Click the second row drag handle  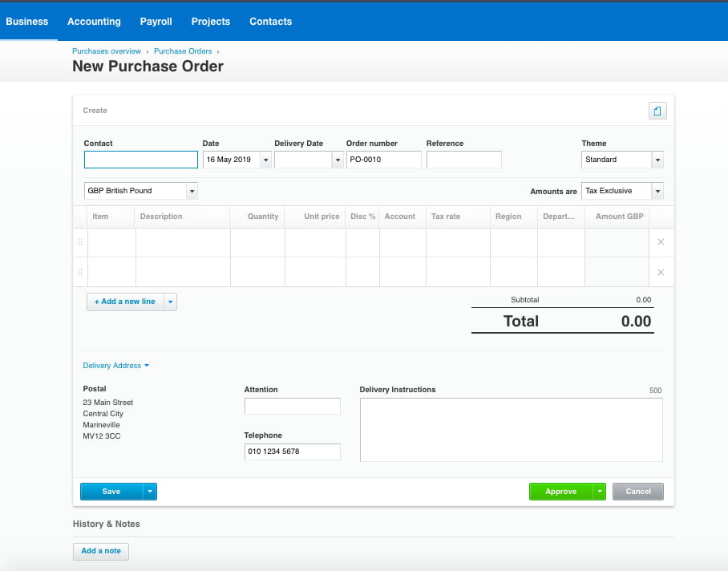[79, 272]
